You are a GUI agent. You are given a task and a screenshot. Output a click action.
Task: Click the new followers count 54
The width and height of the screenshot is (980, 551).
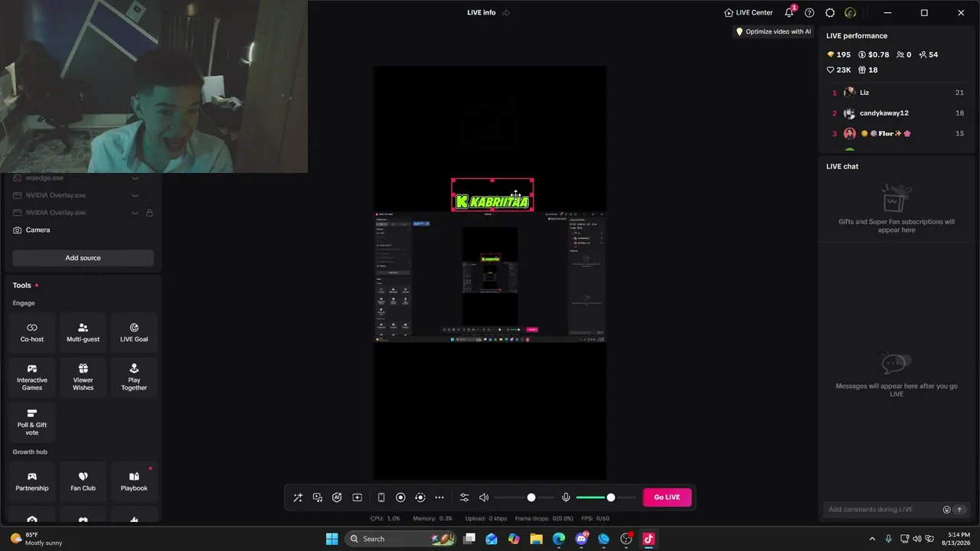[928, 55]
